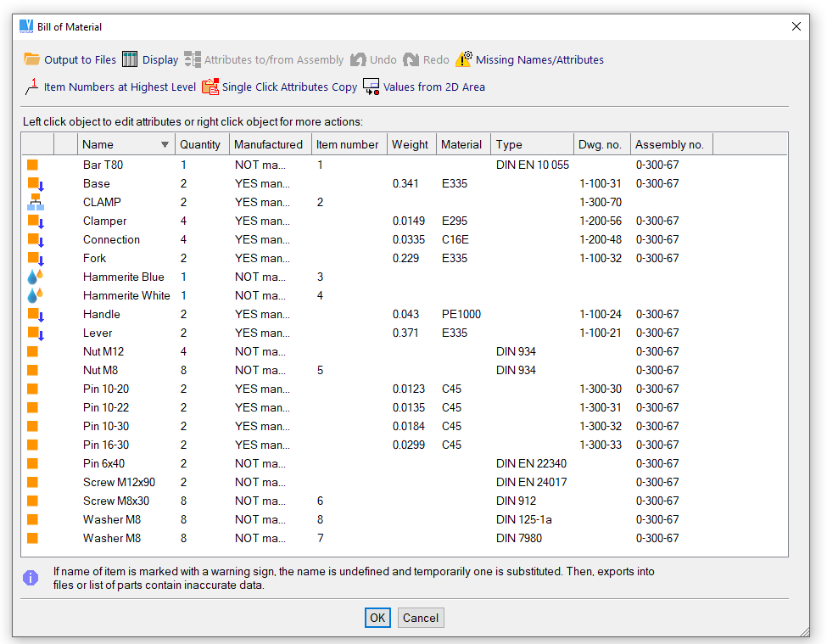
Task: Enable Item Numbers at Highest Level
Action: (x=111, y=87)
